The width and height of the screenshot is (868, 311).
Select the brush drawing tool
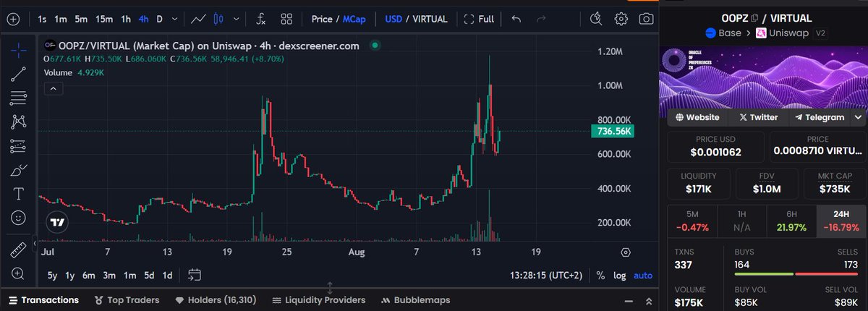coord(19,171)
